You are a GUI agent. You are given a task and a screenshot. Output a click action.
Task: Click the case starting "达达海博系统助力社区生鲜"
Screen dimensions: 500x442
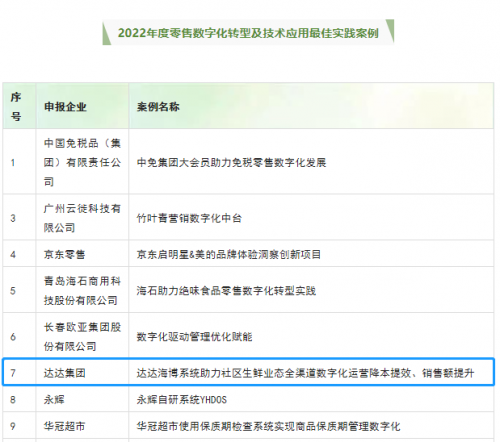tap(305, 373)
